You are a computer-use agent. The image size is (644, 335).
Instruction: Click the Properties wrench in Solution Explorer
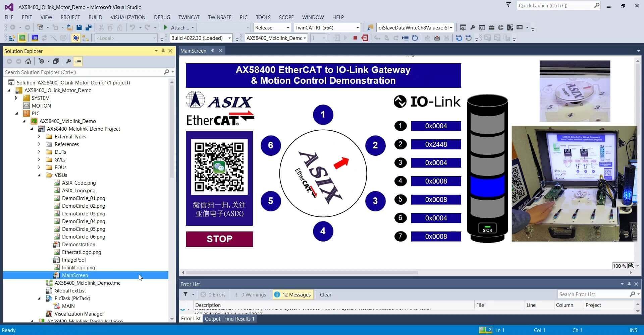(68, 61)
